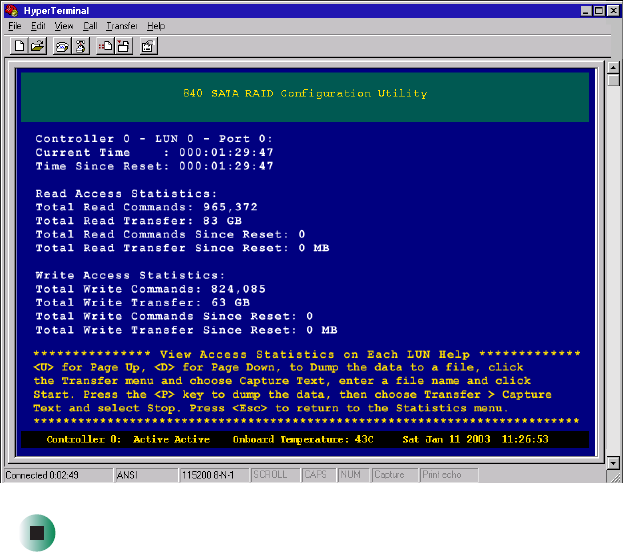
Task: Click the Open file toolbar icon
Action: tap(38, 46)
